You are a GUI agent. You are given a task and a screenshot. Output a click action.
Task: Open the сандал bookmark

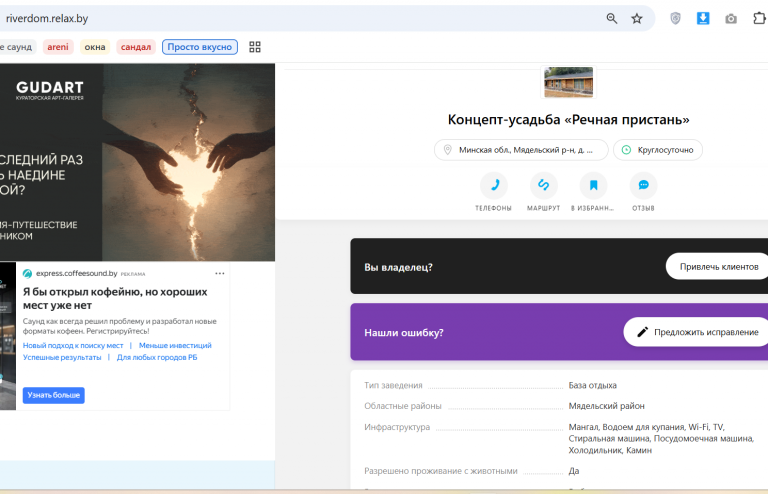point(136,47)
